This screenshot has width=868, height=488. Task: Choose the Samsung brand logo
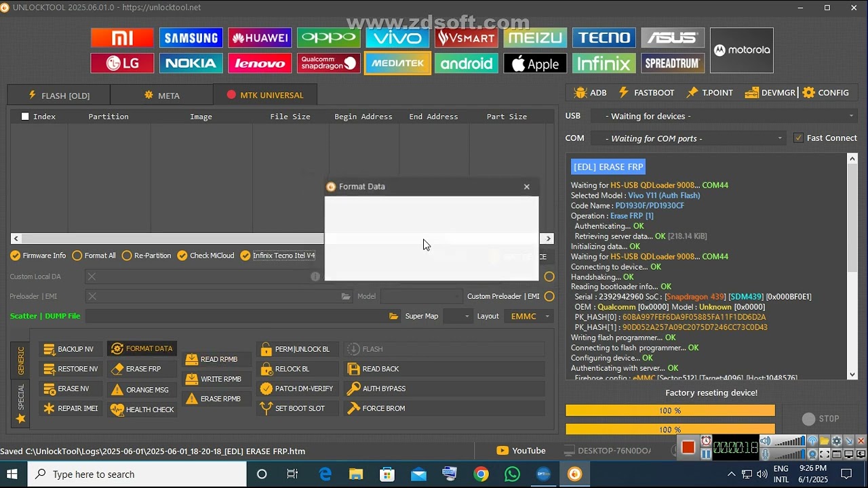pos(191,38)
